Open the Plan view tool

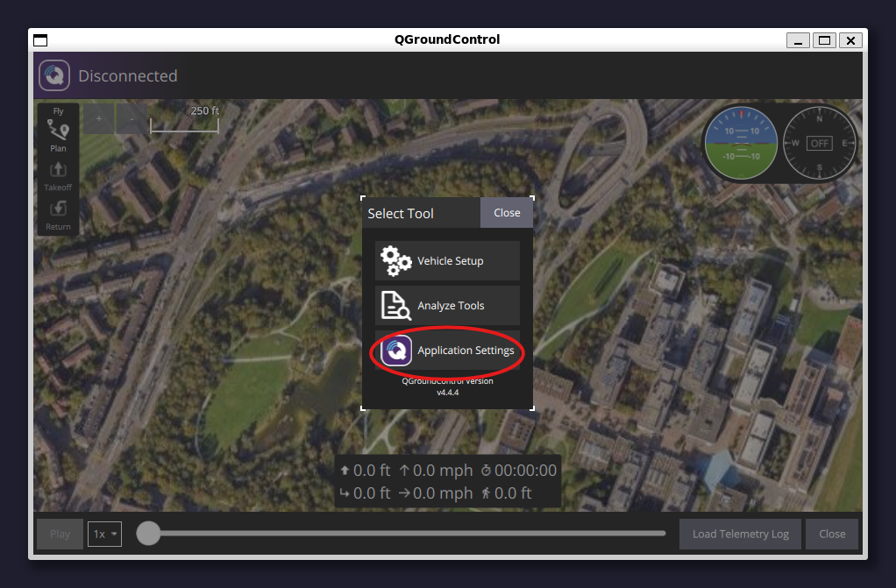(58, 138)
